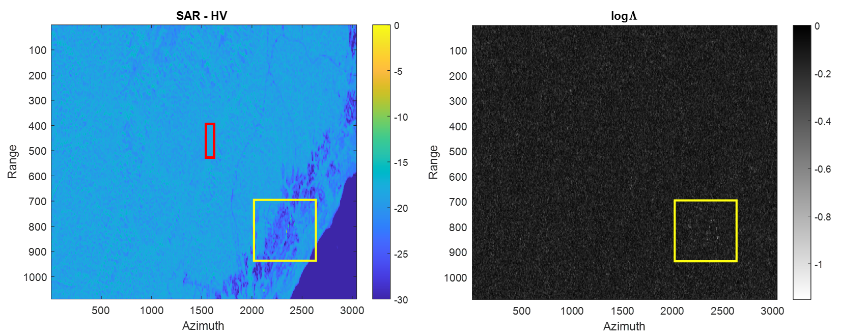
Task: Click the -0.6 label on grayscale colorbar
Action: click(x=823, y=169)
